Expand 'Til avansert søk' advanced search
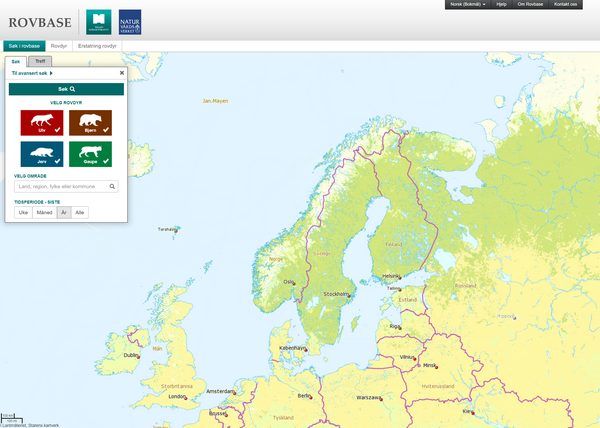This screenshot has height=428, width=600. 32,73
